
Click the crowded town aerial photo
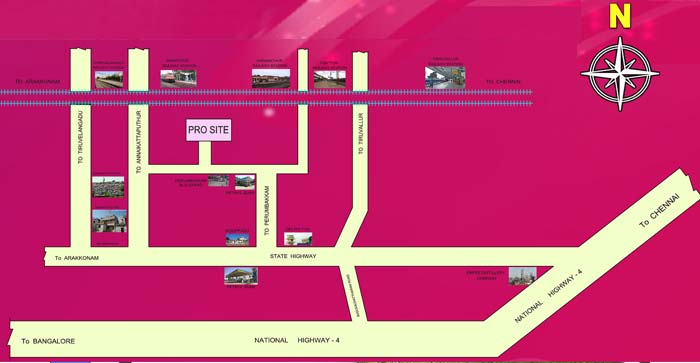(x=108, y=187)
